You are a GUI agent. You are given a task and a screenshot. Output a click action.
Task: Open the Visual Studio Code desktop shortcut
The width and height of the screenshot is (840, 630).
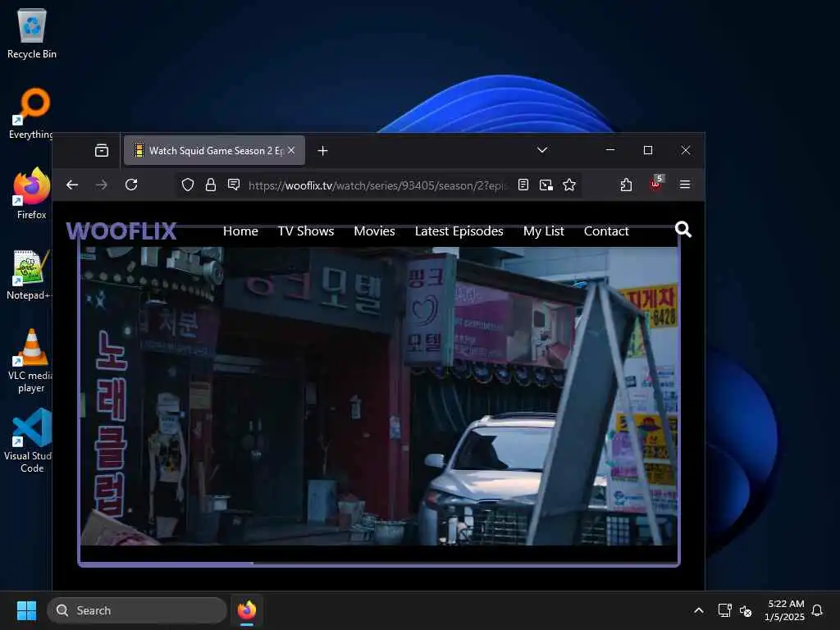pos(30,441)
